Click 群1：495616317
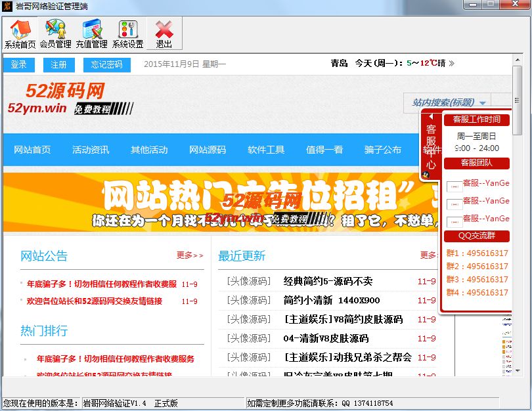This screenshot has height=411, width=532. (477, 253)
